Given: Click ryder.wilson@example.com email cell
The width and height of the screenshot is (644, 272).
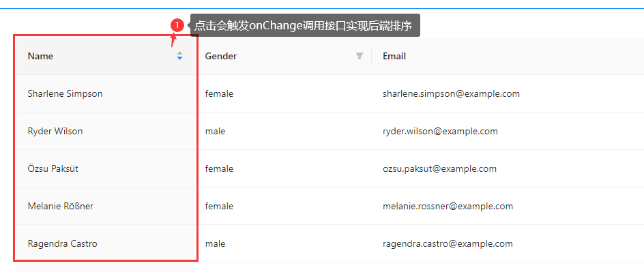Looking at the screenshot, I should coord(508,132).
